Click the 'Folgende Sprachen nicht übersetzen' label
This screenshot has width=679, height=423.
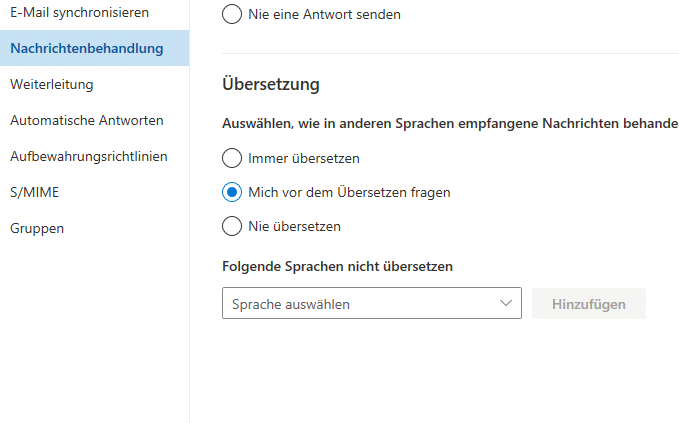(338, 266)
